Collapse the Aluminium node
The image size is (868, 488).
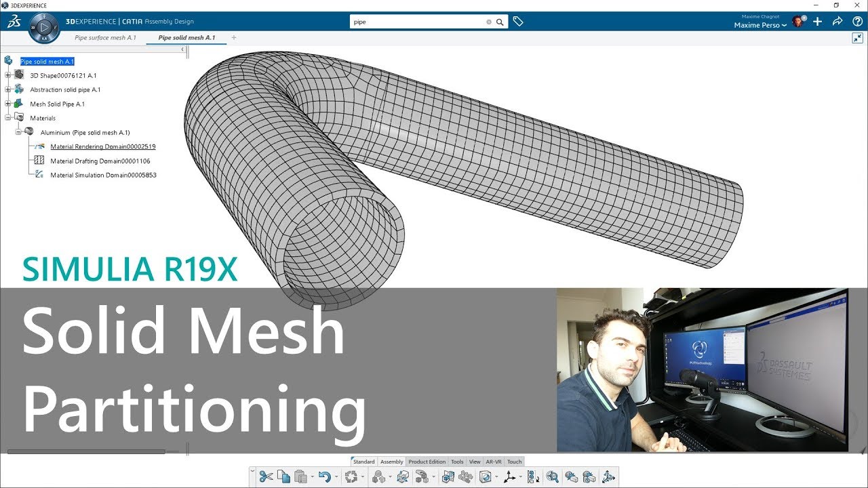pyautogui.click(x=18, y=132)
